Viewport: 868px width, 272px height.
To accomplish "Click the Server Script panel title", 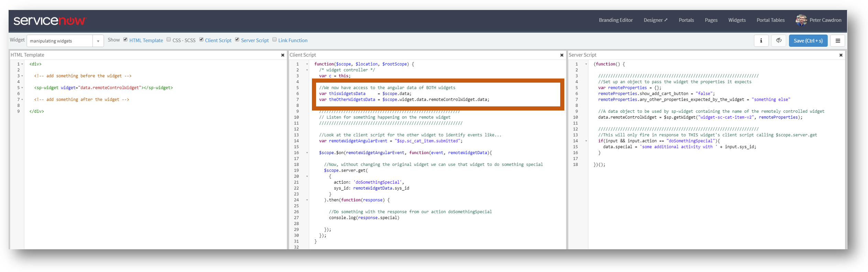I will [582, 55].
